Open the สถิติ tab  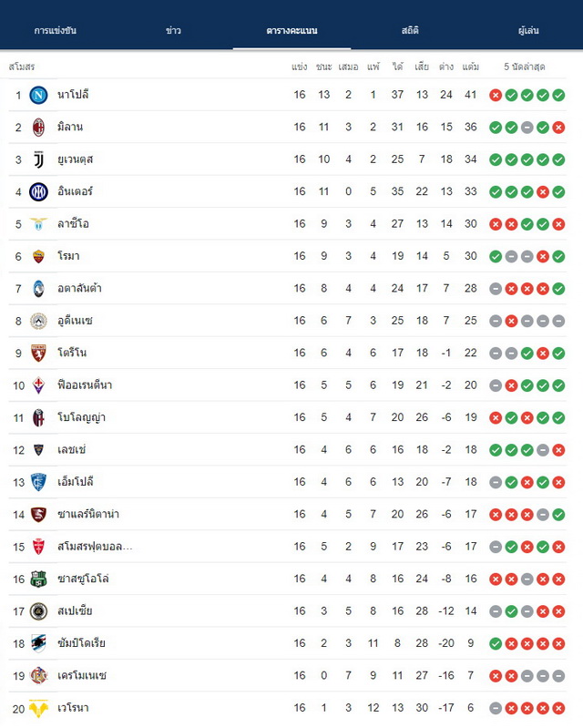(410, 31)
